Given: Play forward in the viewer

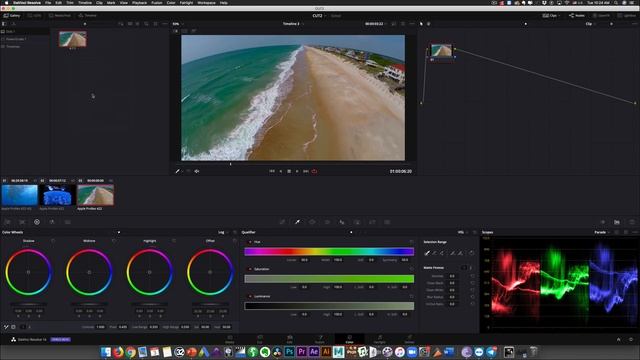Looking at the screenshot, I should point(297,171).
